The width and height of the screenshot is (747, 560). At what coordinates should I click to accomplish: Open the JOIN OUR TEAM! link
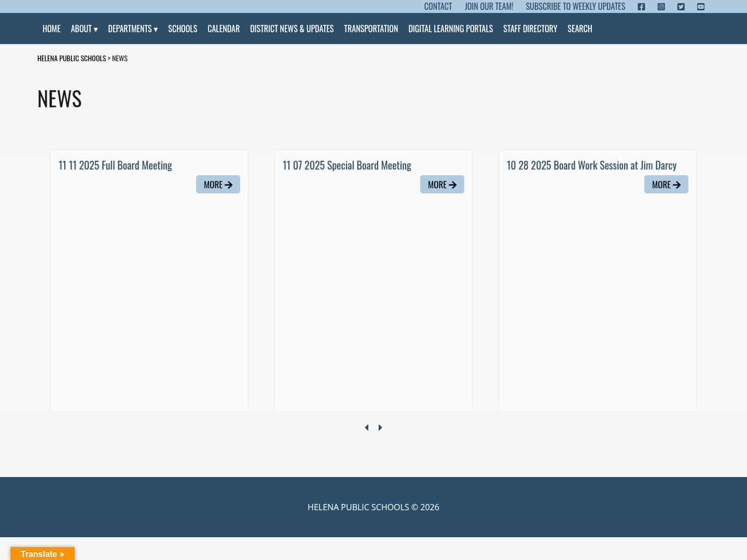point(489,6)
